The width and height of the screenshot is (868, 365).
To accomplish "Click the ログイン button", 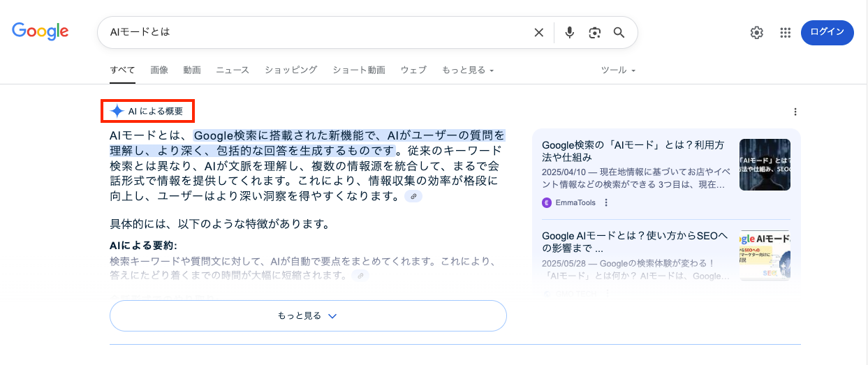I will point(827,32).
